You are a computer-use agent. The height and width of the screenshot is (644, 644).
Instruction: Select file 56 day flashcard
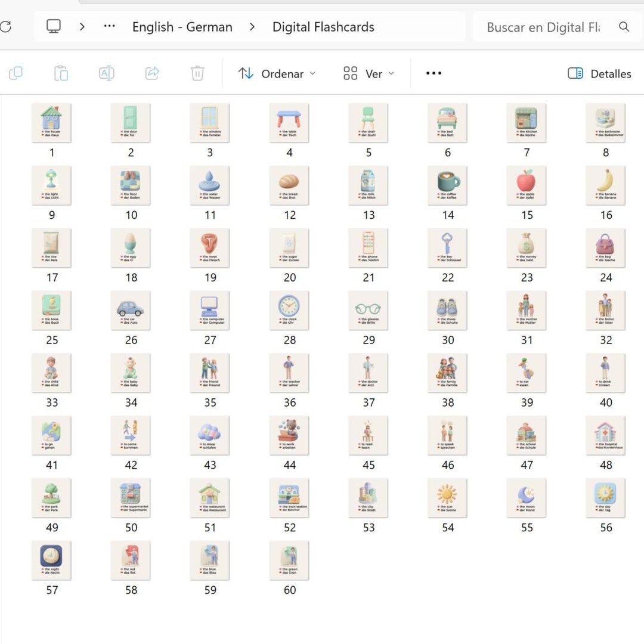click(606, 497)
